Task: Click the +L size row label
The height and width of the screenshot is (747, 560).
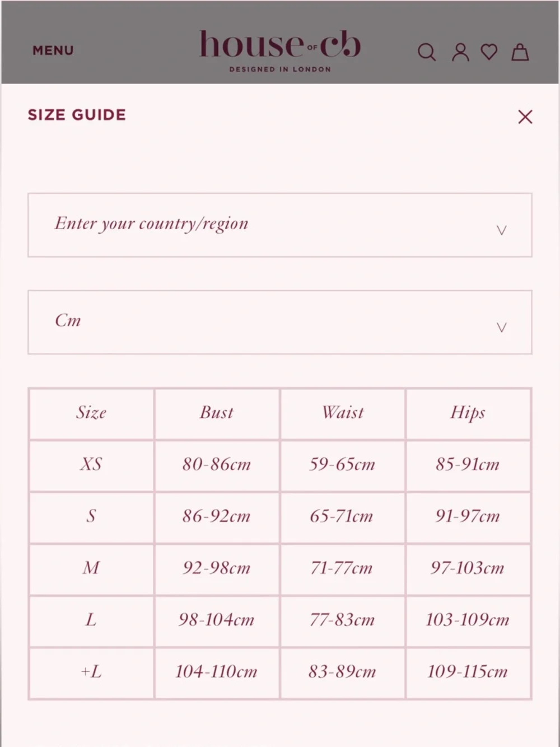Action: pyautogui.click(x=91, y=672)
